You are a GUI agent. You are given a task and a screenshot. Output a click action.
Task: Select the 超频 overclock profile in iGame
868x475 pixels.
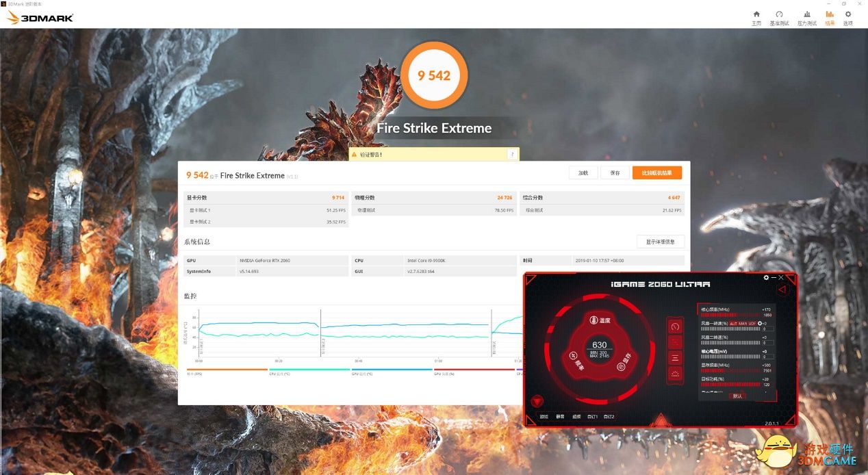pos(576,416)
